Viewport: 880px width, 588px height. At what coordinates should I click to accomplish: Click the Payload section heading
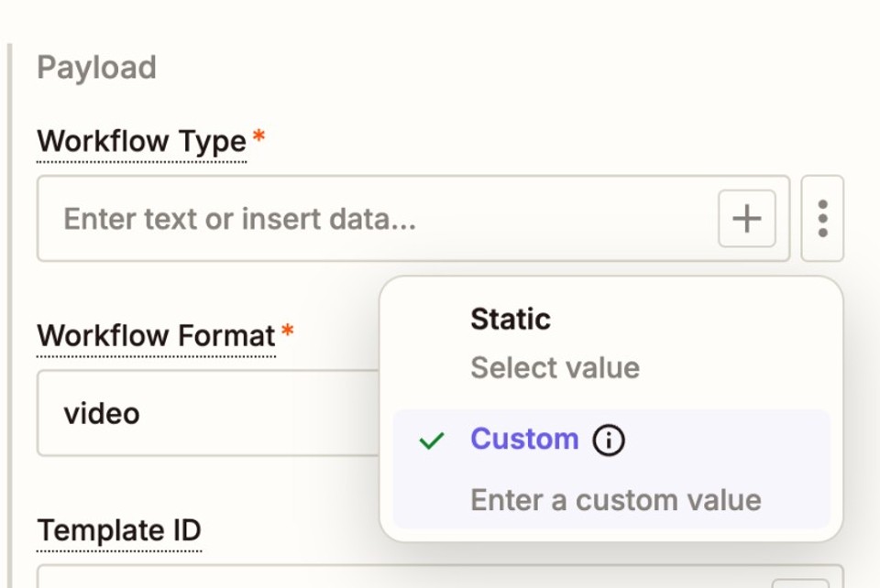coord(96,69)
